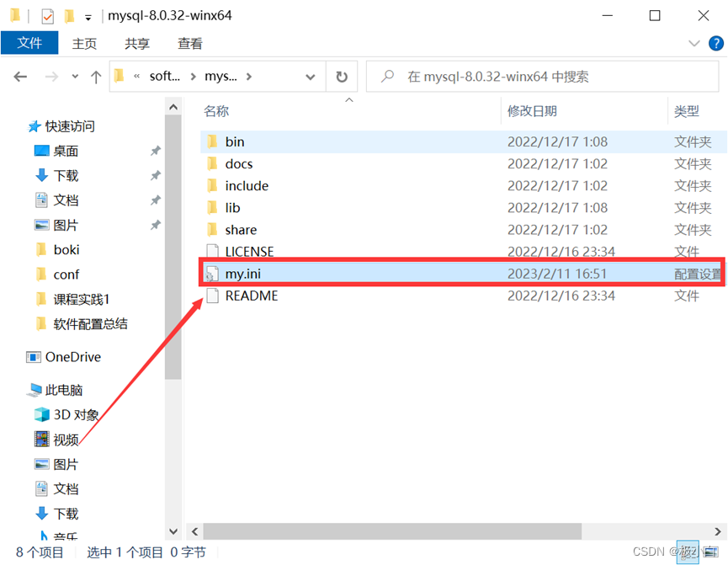Image resolution: width=728 pixels, height=565 pixels.
Task: Select the my.ini configuration file icon
Action: pos(212,274)
